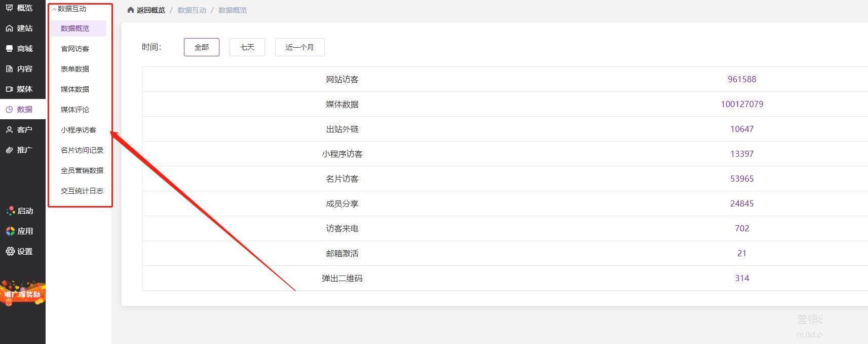Open the 商城 shop icon
The image size is (868, 344).
[x=10, y=49]
